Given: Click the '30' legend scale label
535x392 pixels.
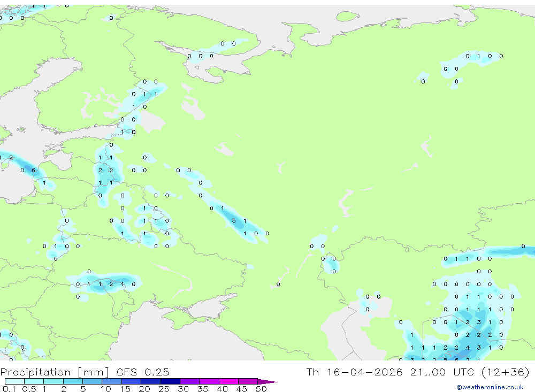Looking at the screenshot, I should point(183,389).
